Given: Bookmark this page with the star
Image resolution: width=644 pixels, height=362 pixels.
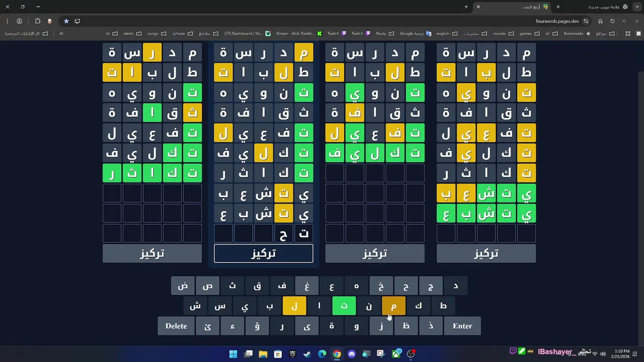Looking at the screenshot, I should coord(66,21).
